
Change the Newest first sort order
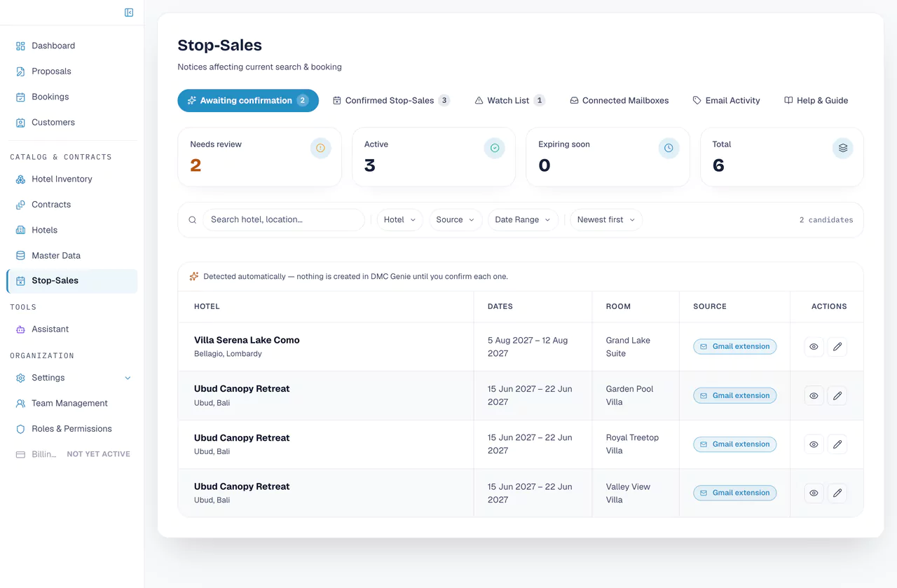pos(606,220)
